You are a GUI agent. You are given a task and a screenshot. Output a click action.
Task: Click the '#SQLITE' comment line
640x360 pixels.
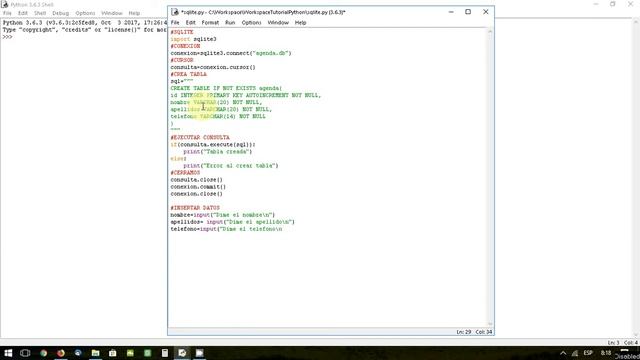pos(182,32)
